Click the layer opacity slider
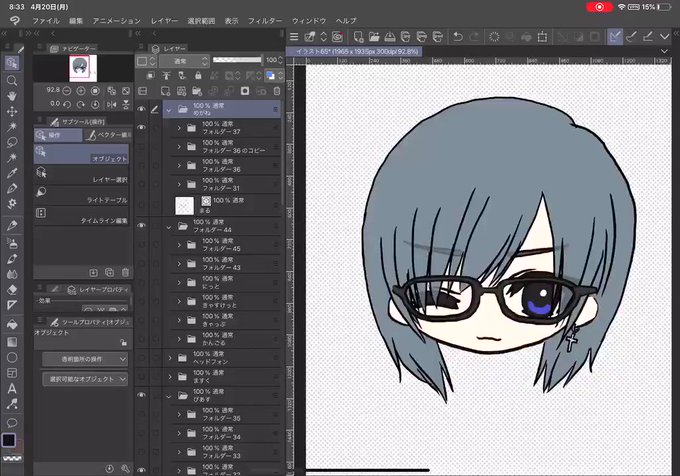Viewport: 680px width, 476px height. click(237, 60)
